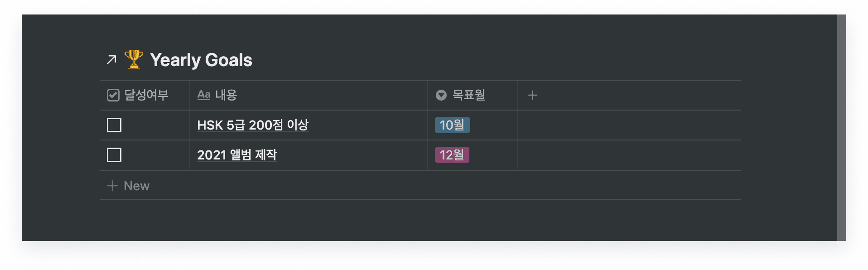Click the plus icon to add new column
The width and height of the screenshot is (868, 270).
532,95
